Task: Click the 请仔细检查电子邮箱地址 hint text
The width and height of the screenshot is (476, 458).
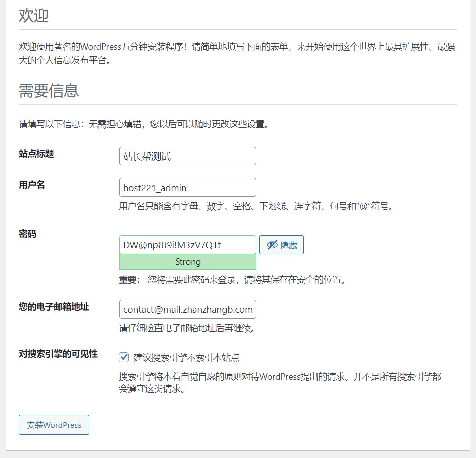Action: coord(188,329)
